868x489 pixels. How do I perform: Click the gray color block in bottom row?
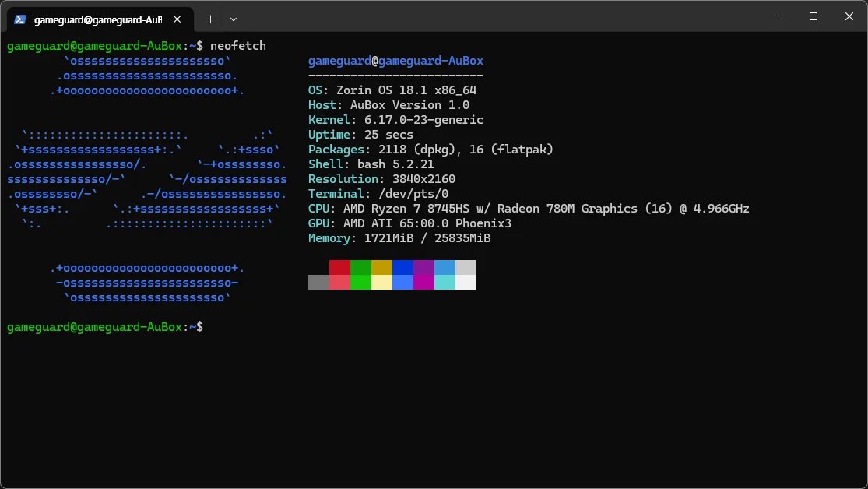pos(319,283)
